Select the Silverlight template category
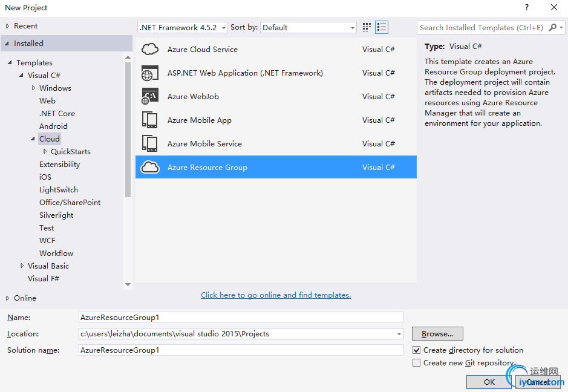Image resolution: width=568 pixels, height=392 pixels. click(x=56, y=215)
